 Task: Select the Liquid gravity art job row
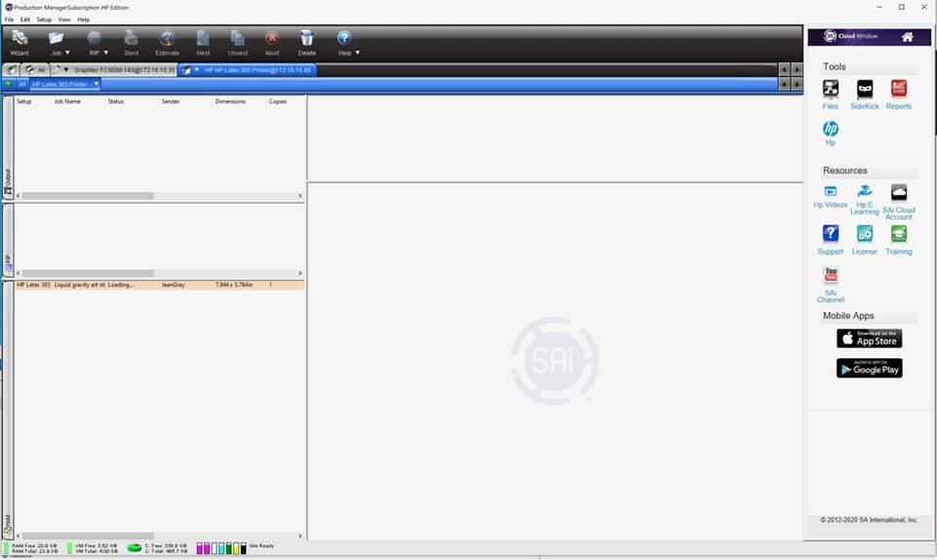tap(159, 286)
